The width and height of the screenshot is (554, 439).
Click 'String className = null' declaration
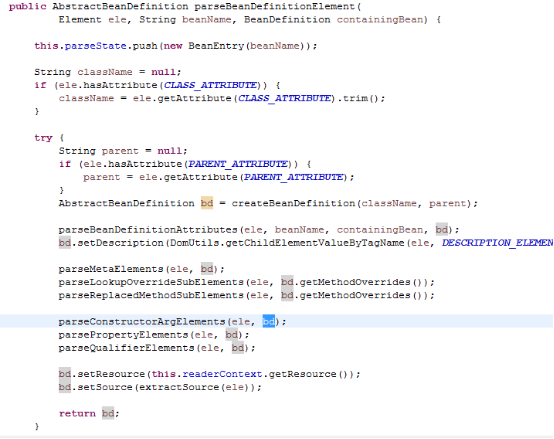pyautogui.click(x=107, y=72)
